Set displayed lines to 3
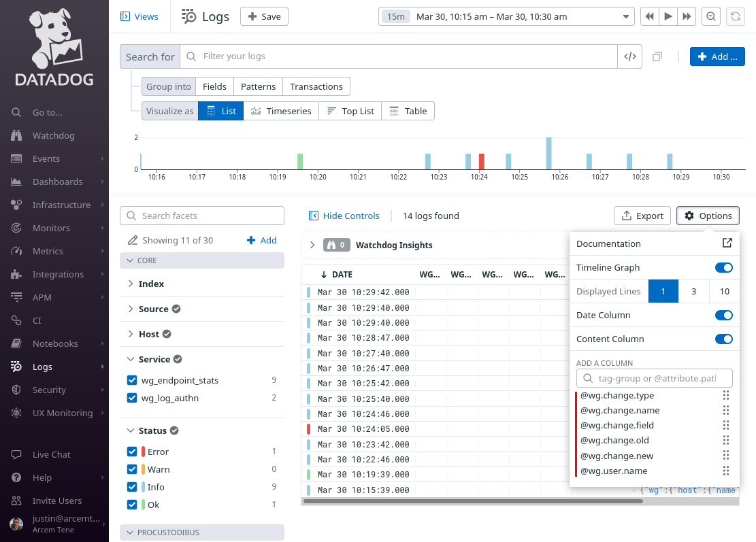Viewport: 756px width, 542px height. pos(694,291)
